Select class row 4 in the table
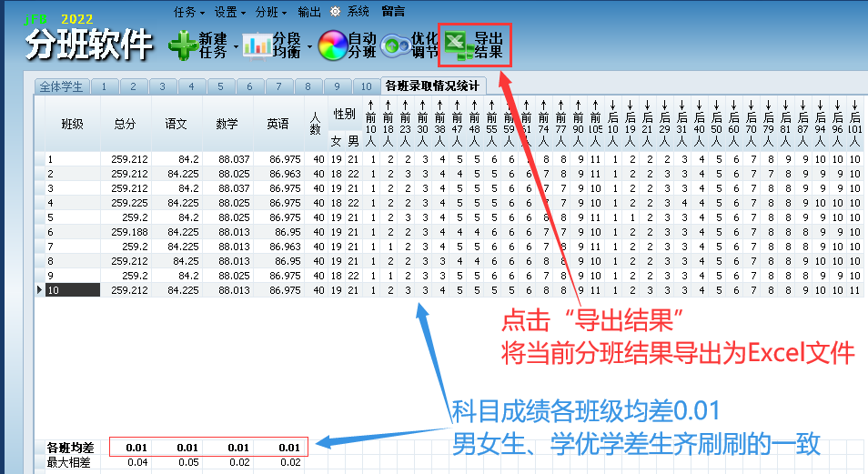Viewport: 868px width, 474px height. [449, 203]
